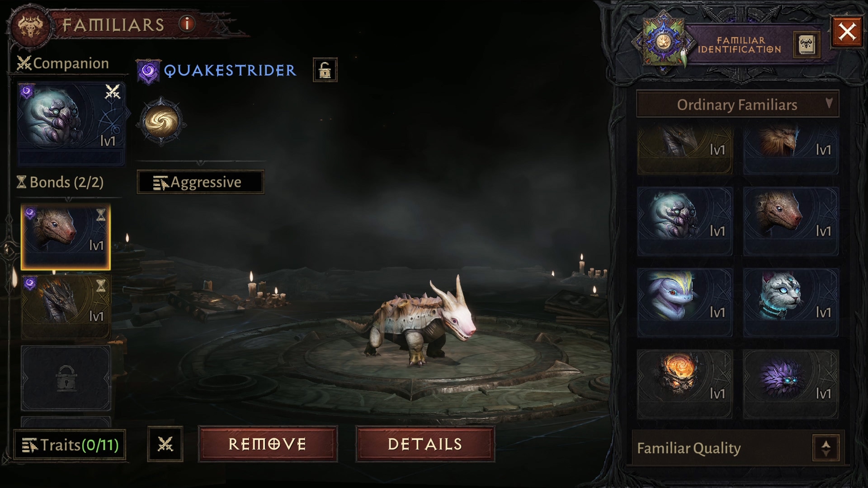
Task: Choose the white cat familiar
Action: coord(791,302)
